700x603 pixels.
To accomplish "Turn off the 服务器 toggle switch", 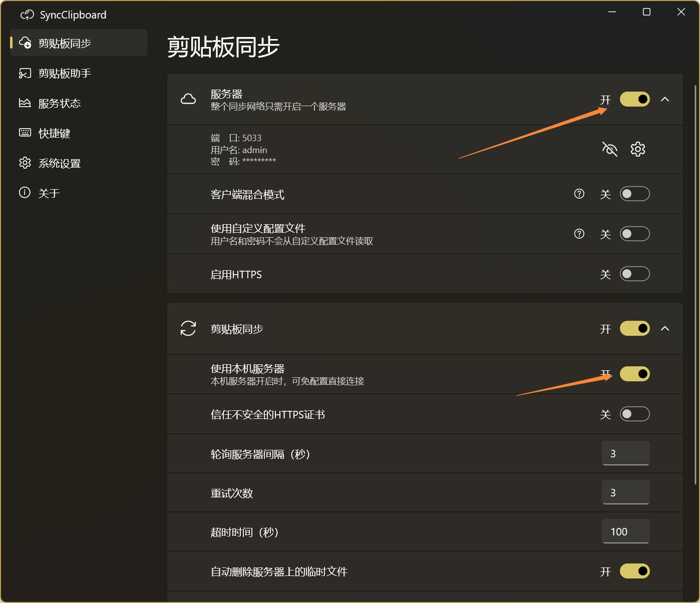I will coord(634,99).
